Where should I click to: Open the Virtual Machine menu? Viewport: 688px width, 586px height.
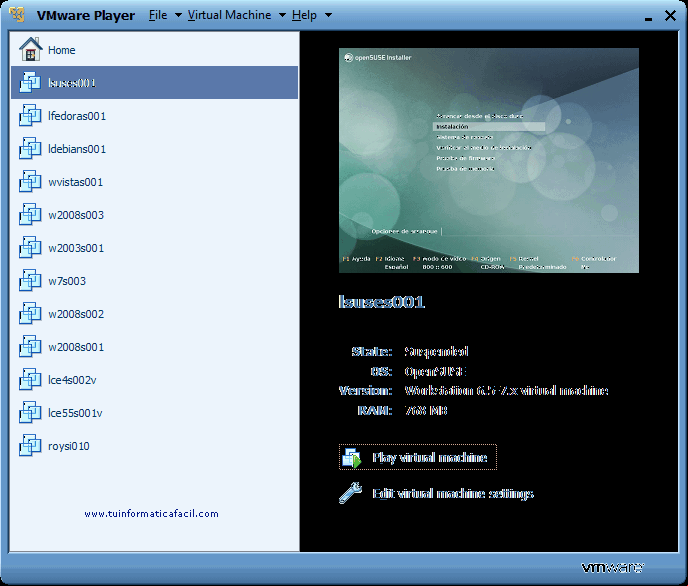(x=229, y=15)
